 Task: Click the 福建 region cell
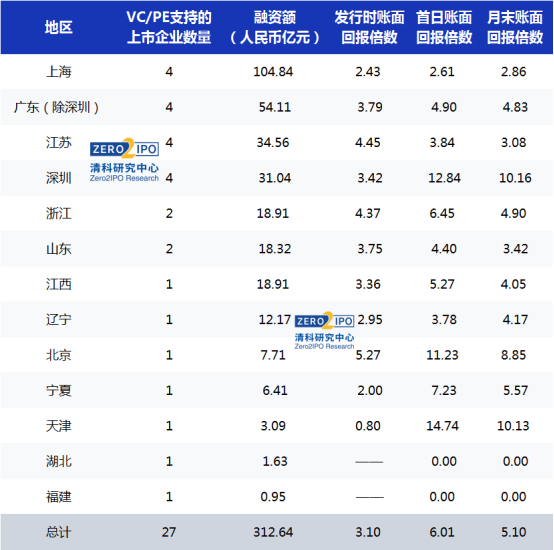(59, 497)
